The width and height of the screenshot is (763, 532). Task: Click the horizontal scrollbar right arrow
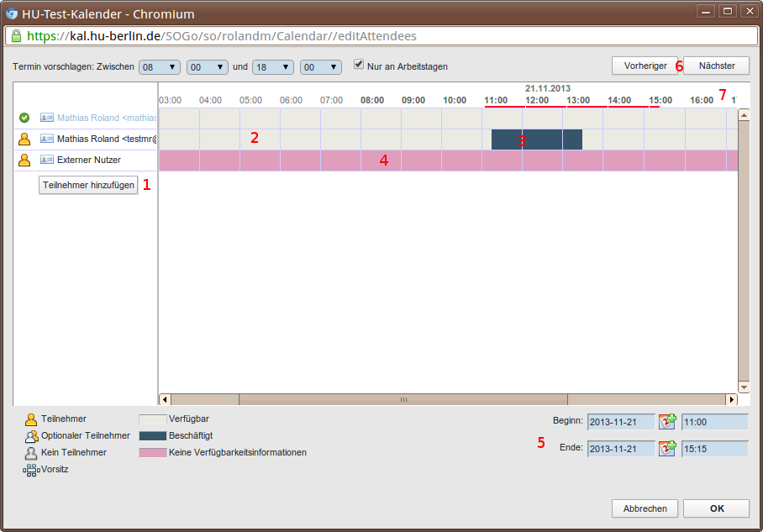732,400
